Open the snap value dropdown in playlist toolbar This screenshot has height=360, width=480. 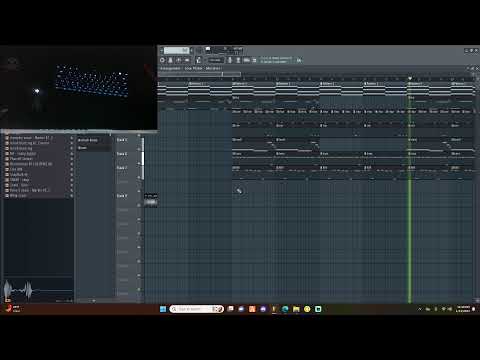215,60
